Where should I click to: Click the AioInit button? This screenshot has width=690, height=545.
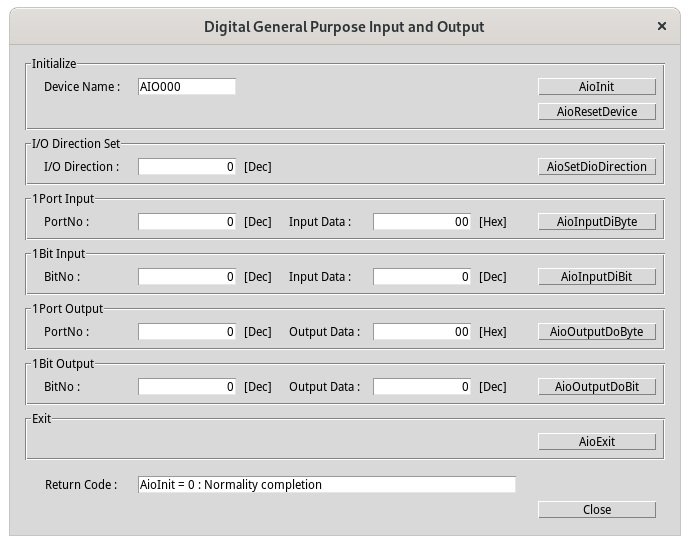pyautogui.click(x=596, y=87)
